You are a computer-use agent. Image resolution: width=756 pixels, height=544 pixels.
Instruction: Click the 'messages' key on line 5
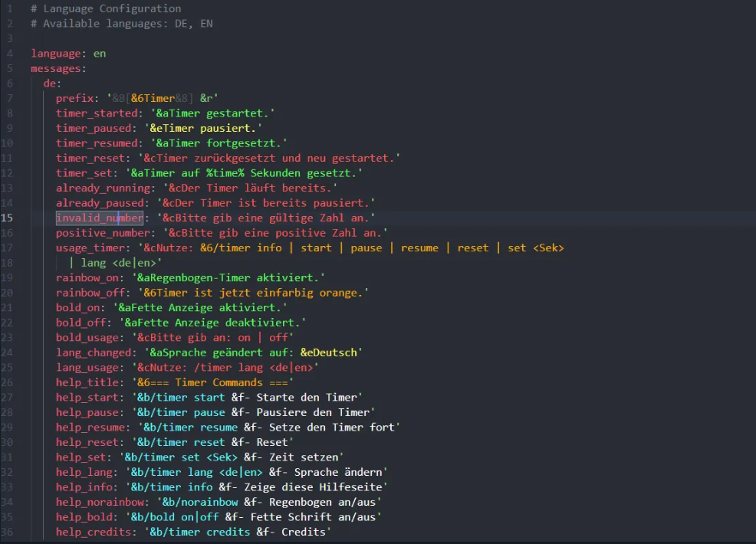point(55,68)
